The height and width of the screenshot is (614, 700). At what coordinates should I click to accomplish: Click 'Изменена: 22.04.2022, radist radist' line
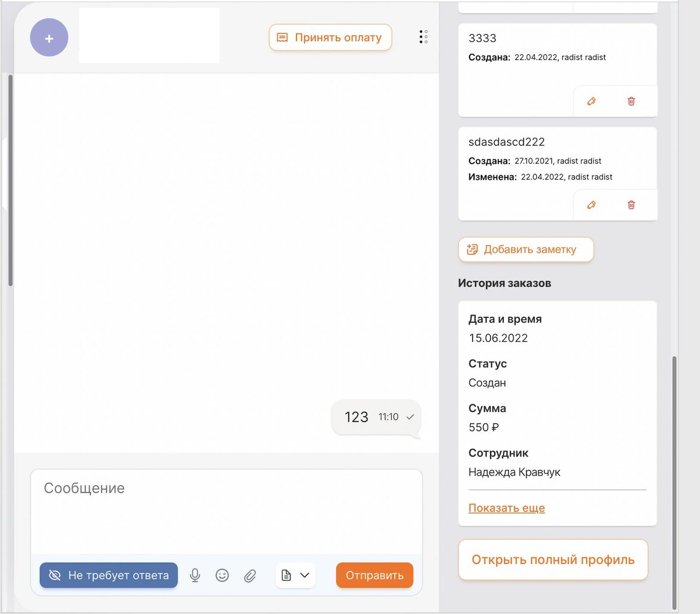(540, 177)
